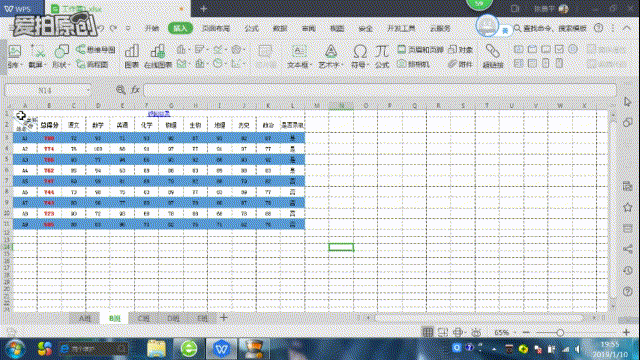Insert an object from the ribbon

click(x=460, y=49)
